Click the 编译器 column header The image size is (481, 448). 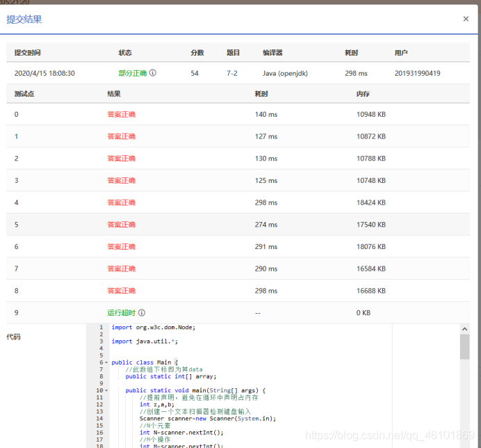click(x=272, y=52)
